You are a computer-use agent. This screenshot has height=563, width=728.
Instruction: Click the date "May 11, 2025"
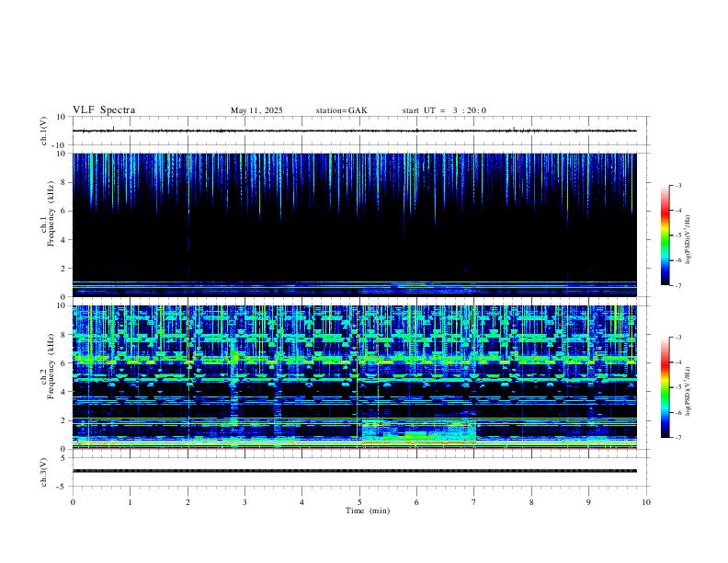[256, 110]
